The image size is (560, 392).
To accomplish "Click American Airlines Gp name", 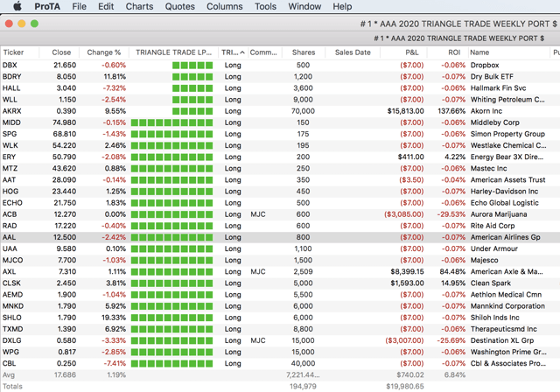I will 506,237.
